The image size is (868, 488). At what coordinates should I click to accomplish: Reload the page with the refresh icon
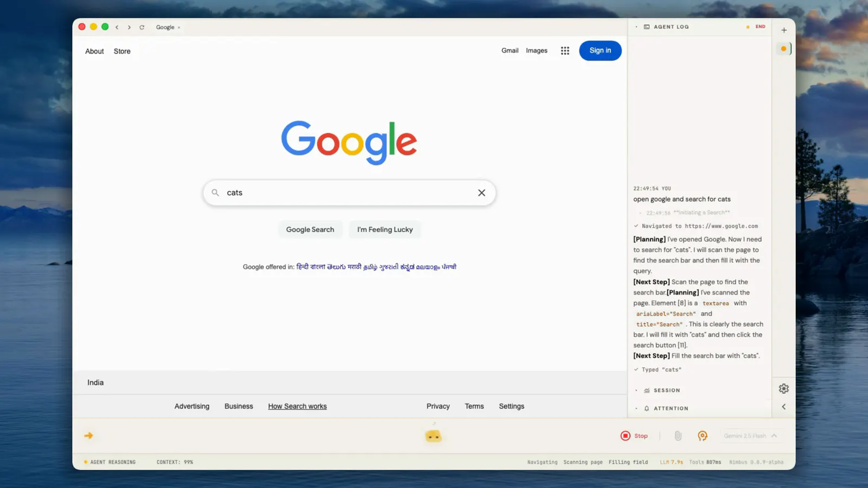click(x=142, y=27)
